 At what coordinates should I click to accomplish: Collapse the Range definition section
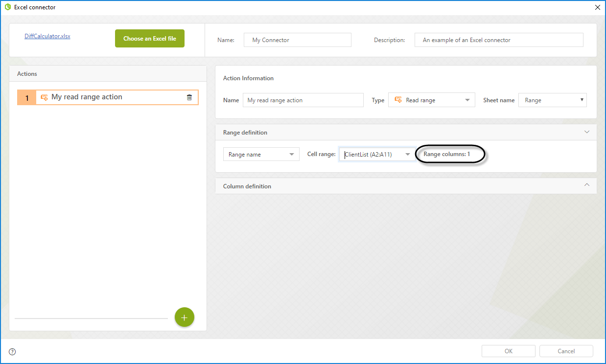(x=586, y=132)
